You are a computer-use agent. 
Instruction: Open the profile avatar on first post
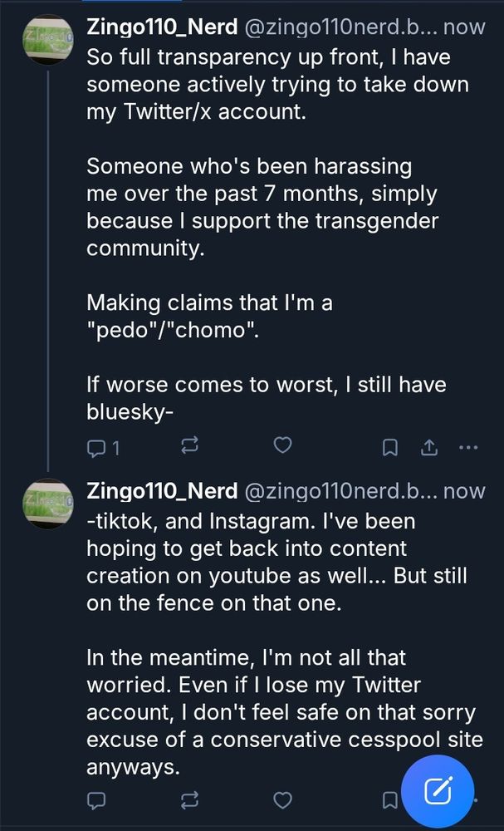(49, 40)
